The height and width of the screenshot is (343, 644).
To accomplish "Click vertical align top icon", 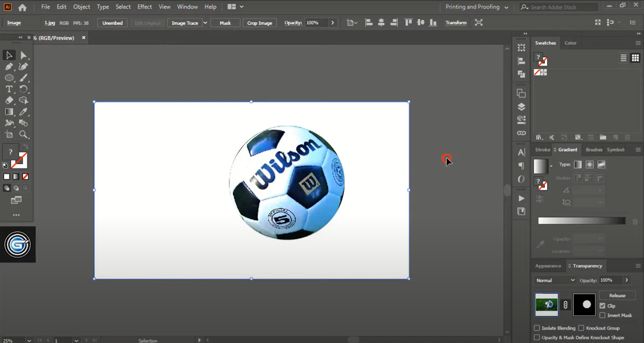I will pos(408,23).
